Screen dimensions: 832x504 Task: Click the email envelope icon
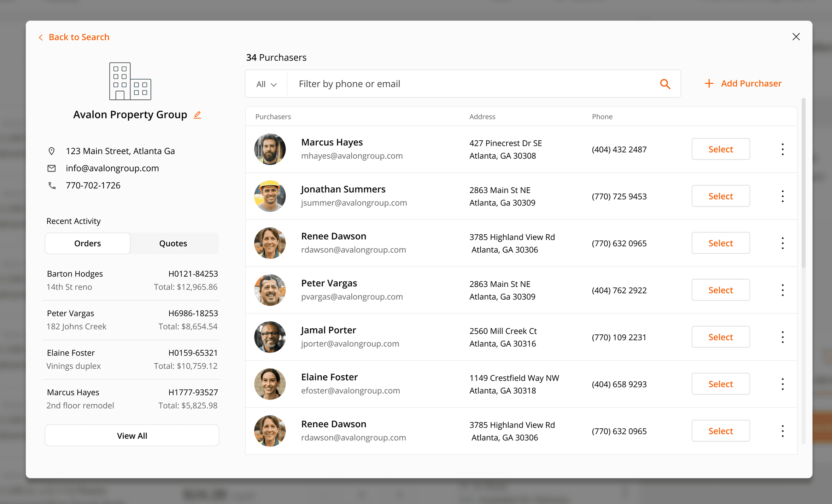(x=52, y=168)
